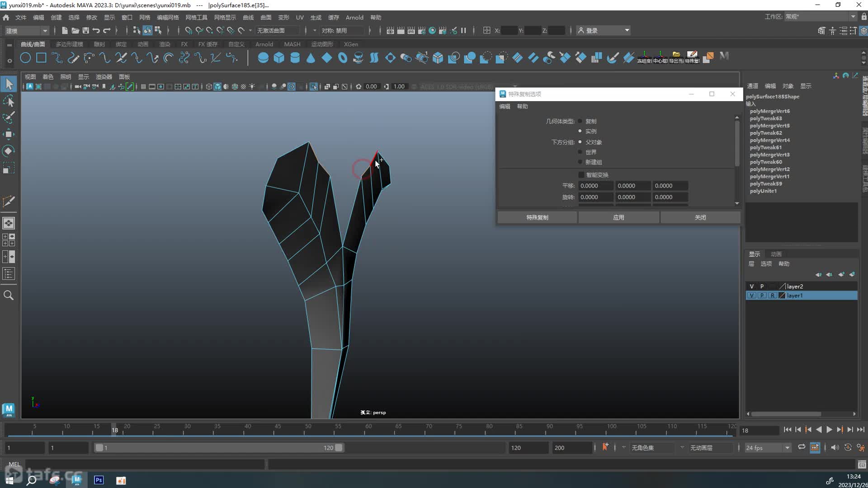Viewport: 868px width, 488px height.
Task: Activate the Lasso select tool
Action: click(9, 101)
